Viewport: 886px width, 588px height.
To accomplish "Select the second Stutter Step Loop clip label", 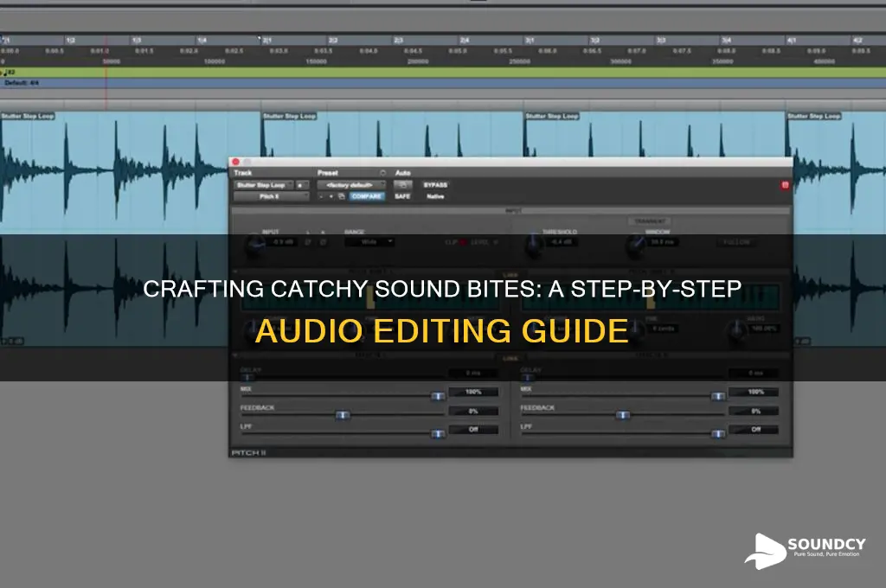I will 289,117.
